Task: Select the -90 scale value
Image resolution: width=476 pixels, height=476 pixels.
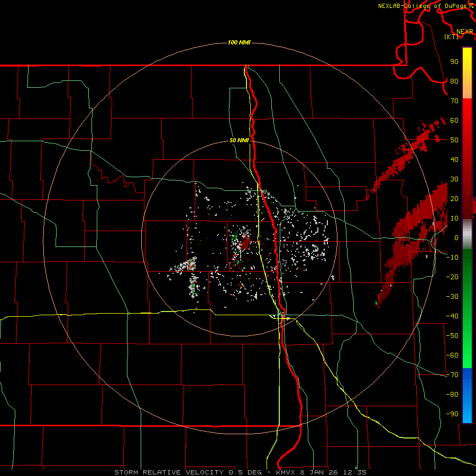Action: (452, 414)
